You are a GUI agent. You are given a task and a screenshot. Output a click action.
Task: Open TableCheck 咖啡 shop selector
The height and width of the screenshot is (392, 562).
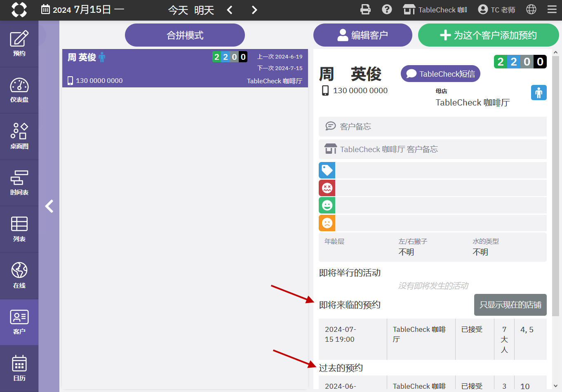pos(435,9)
